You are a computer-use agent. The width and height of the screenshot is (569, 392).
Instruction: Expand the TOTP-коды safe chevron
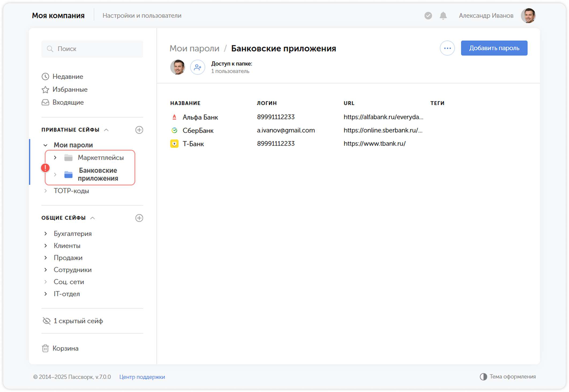46,191
